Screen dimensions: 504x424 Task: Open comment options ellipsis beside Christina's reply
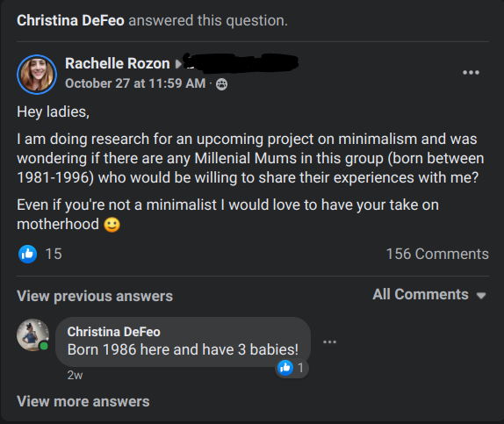[330, 341]
